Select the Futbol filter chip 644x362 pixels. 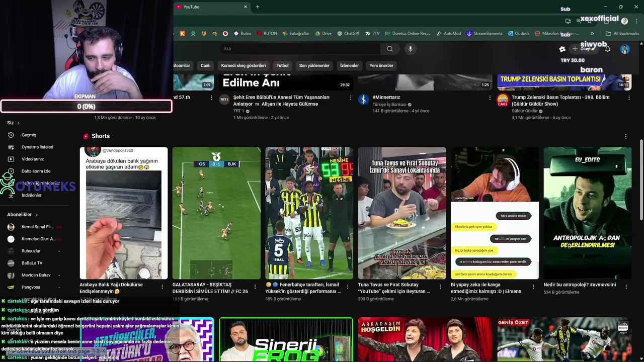(282, 65)
